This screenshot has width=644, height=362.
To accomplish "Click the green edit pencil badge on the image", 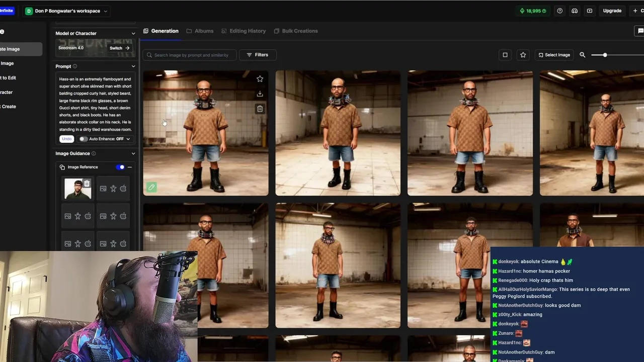I will tap(151, 188).
